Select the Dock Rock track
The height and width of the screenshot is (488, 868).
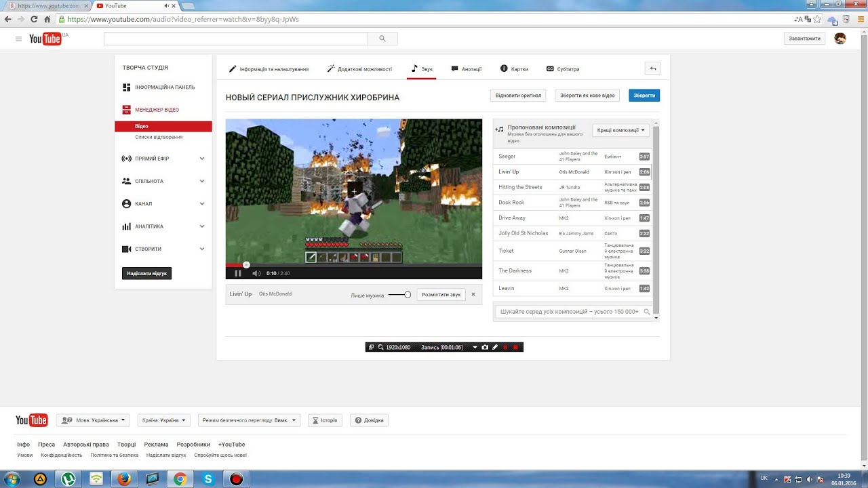coord(572,203)
